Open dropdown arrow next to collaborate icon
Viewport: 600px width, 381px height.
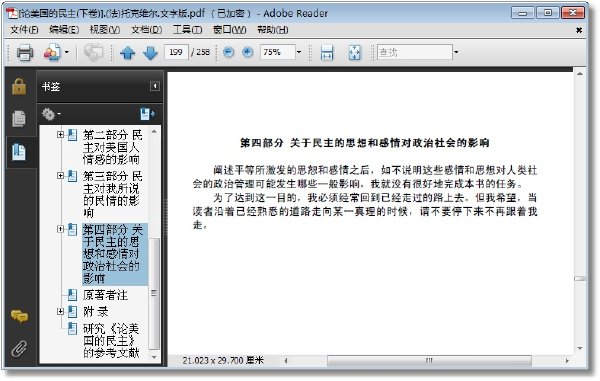pyautogui.click(x=67, y=52)
